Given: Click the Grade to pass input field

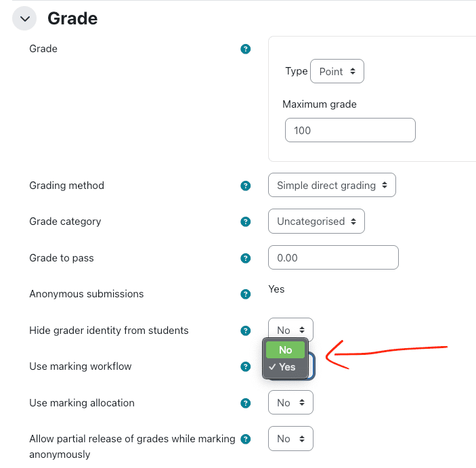Looking at the screenshot, I should point(333,258).
